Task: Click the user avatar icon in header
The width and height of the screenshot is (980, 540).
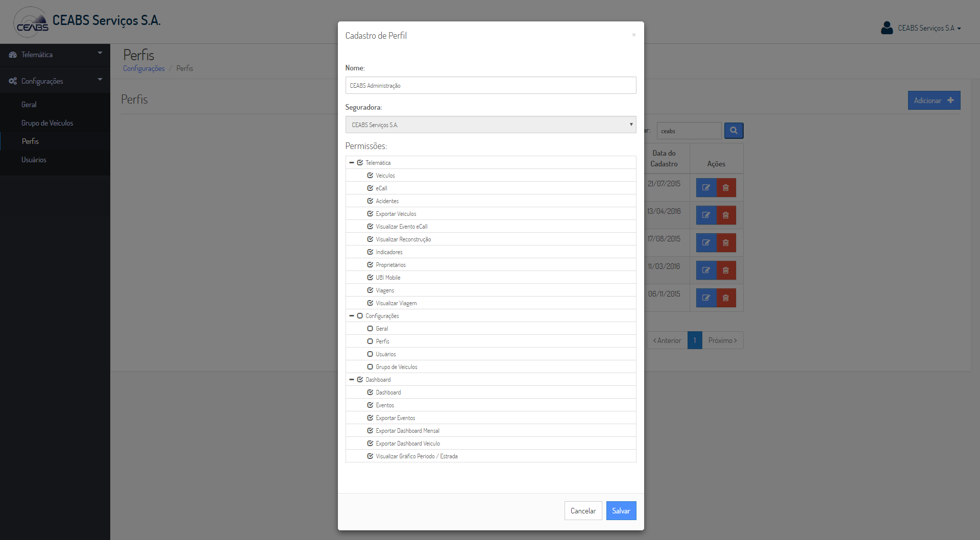Action: [x=887, y=28]
